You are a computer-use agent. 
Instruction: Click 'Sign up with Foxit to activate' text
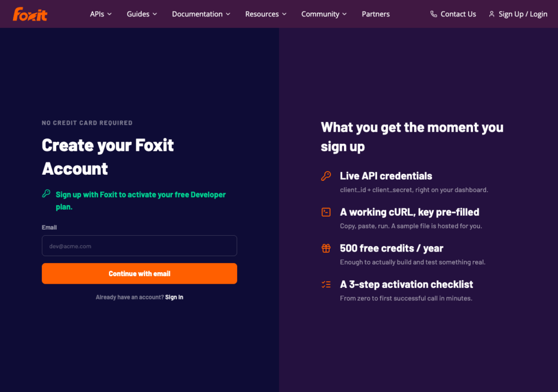(x=141, y=200)
